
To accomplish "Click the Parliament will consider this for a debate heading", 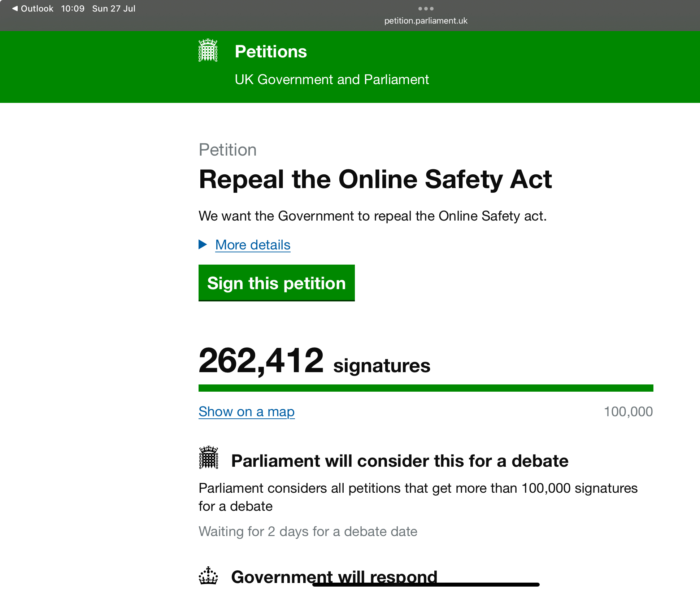I will pyautogui.click(x=400, y=461).
